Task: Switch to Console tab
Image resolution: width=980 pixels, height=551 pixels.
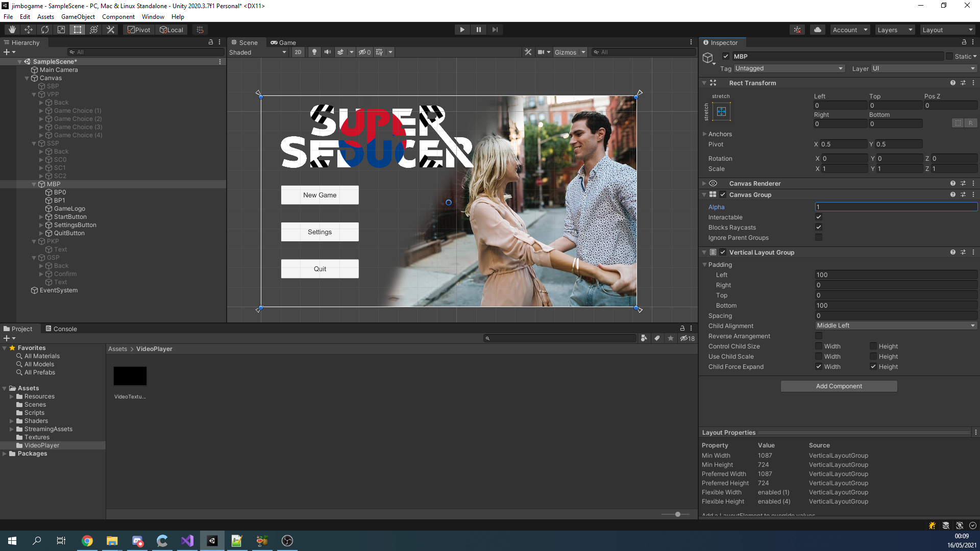Action: click(61, 329)
